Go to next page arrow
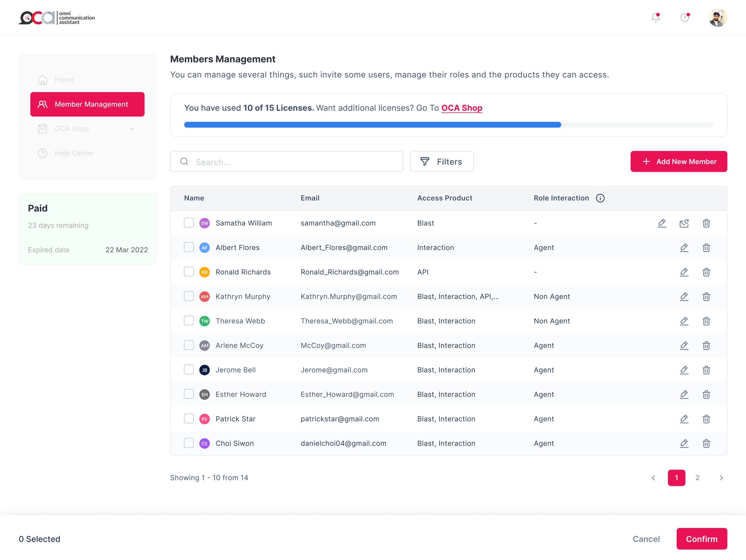Image resolution: width=746 pixels, height=560 pixels. 721,478
